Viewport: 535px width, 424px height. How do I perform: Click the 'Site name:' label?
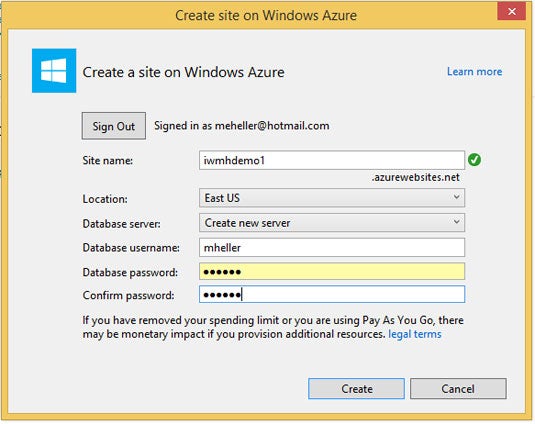(107, 160)
